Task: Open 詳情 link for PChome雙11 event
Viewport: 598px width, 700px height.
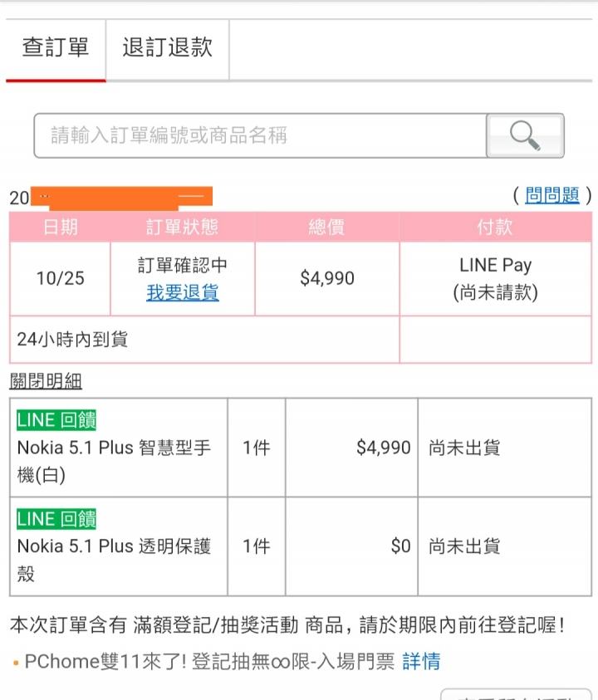Action: pos(421,661)
